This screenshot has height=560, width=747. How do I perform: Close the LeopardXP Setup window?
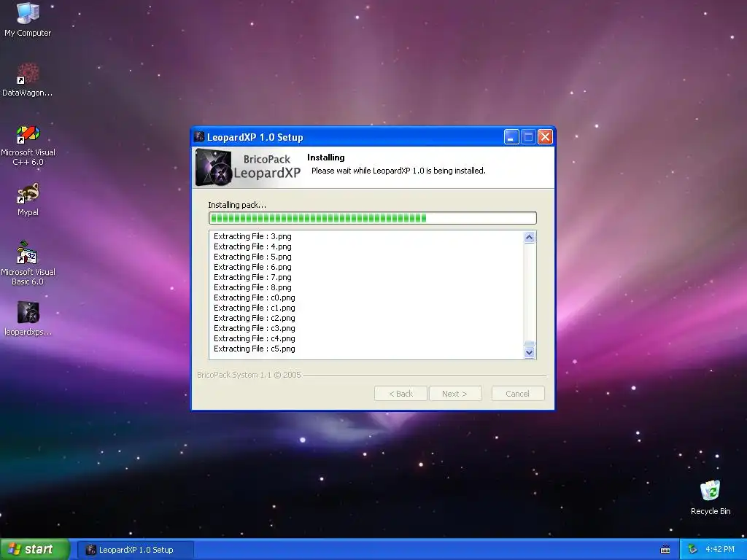(545, 137)
